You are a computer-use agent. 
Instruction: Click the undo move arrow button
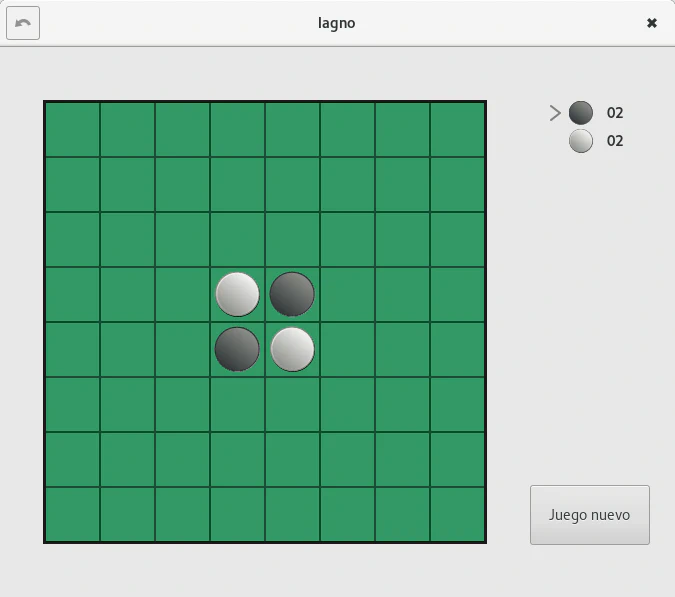[23, 23]
